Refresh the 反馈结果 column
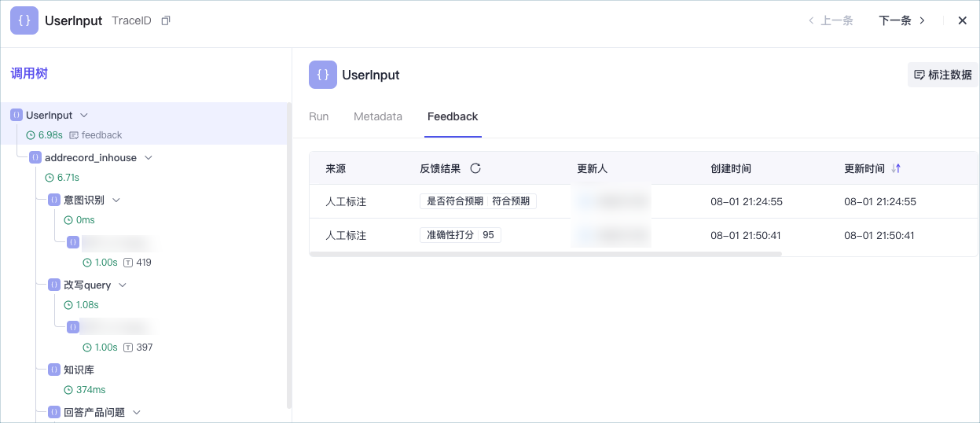The height and width of the screenshot is (423, 980). pyautogui.click(x=475, y=168)
